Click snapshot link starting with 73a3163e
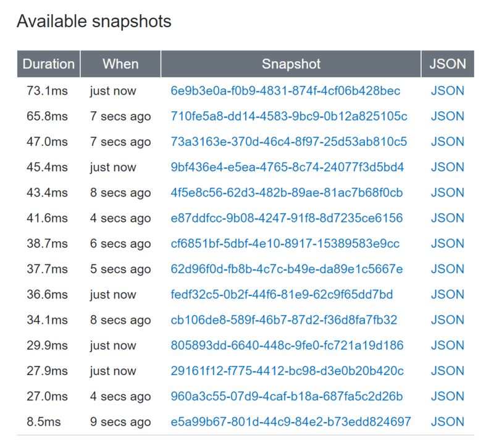 tap(288, 142)
